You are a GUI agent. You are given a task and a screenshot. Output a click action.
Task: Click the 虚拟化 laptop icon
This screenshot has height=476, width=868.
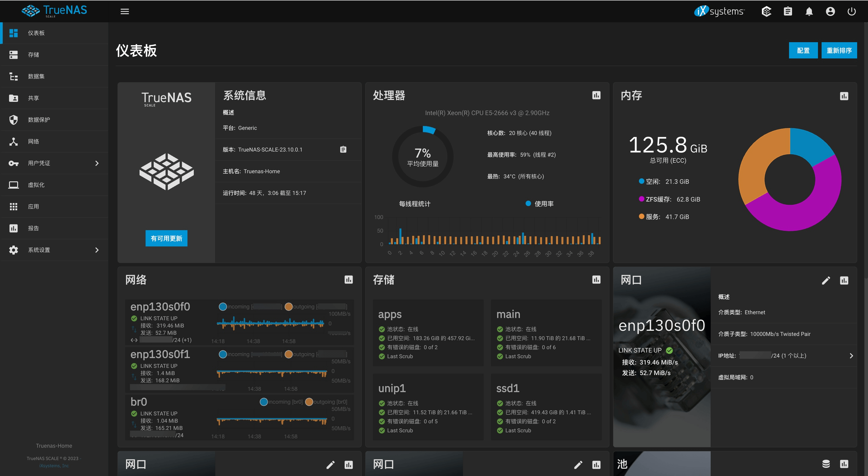(x=14, y=185)
